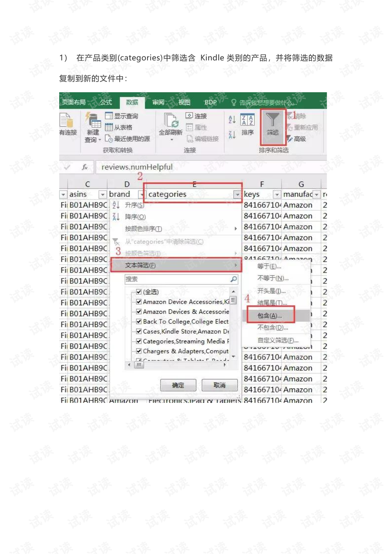Toggle the (全选) Select All checkbox
The height and width of the screenshot is (554, 392).
tap(139, 292)
